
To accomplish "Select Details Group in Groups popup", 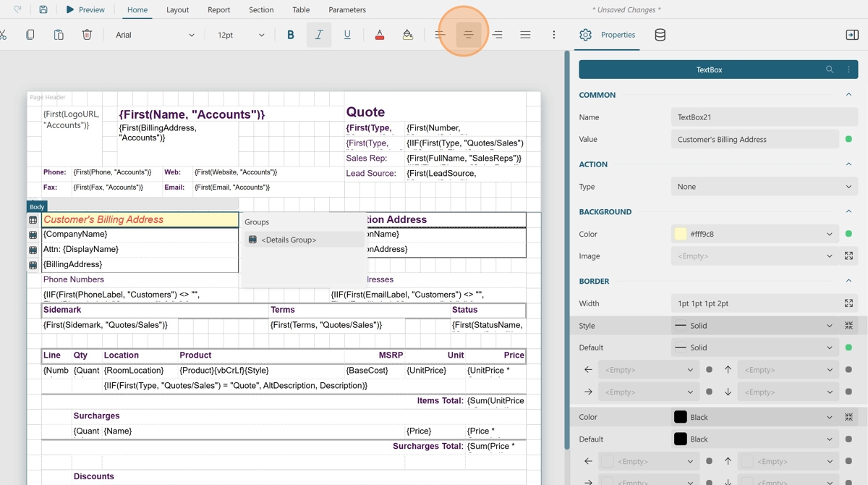I will (x=304, y=240).
